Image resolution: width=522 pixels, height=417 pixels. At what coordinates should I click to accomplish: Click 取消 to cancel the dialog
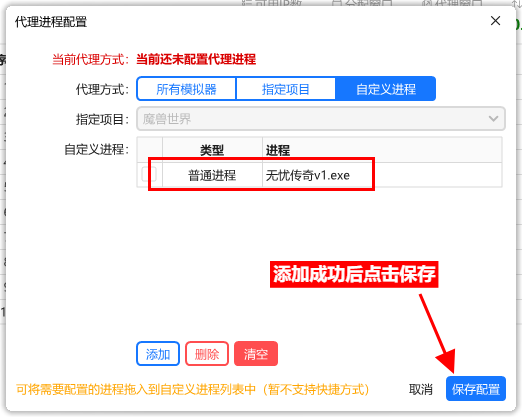[421, 389]
